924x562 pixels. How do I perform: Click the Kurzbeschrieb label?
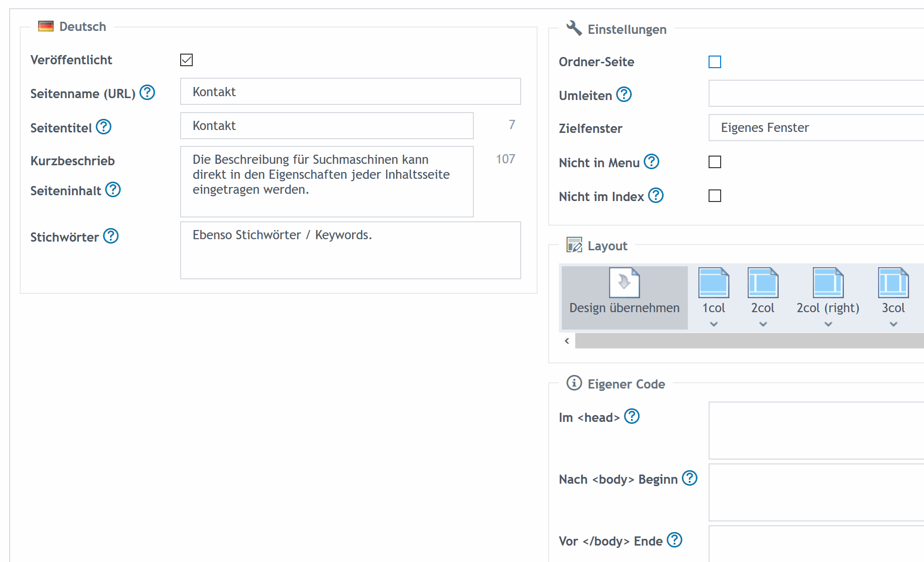[72, 161]
